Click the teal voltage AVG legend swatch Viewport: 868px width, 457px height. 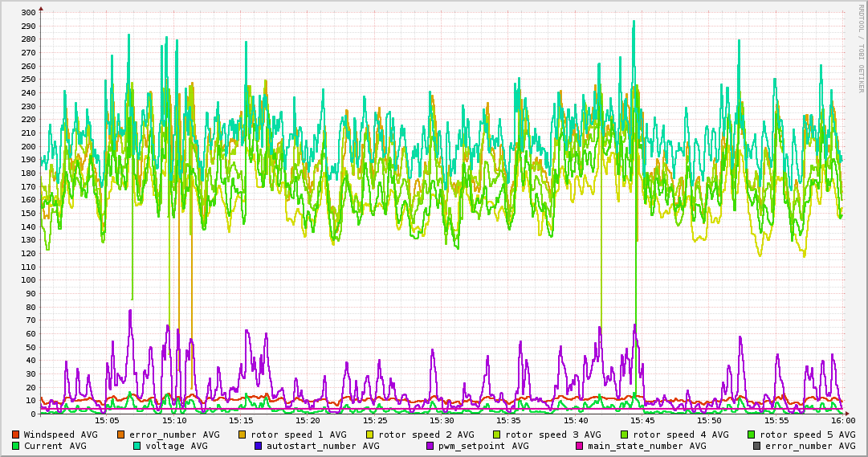click(x=137, y=446)
